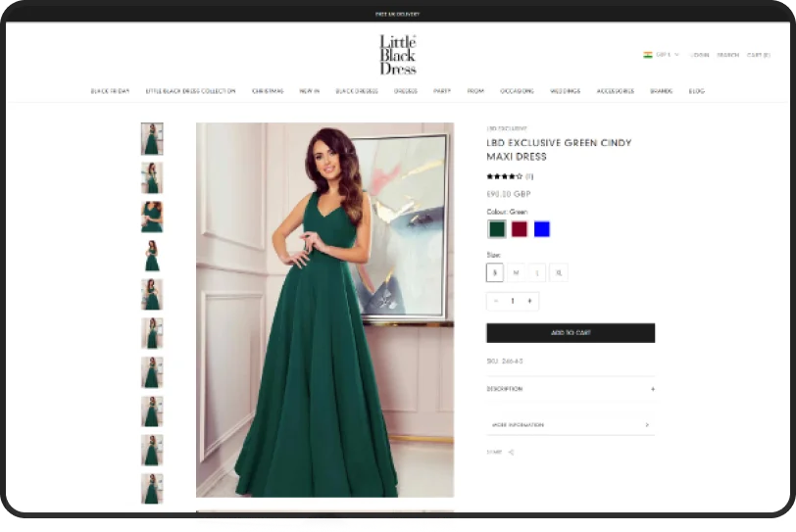Select size S
The height and width of the screenshot is (532, 796).
495,273
